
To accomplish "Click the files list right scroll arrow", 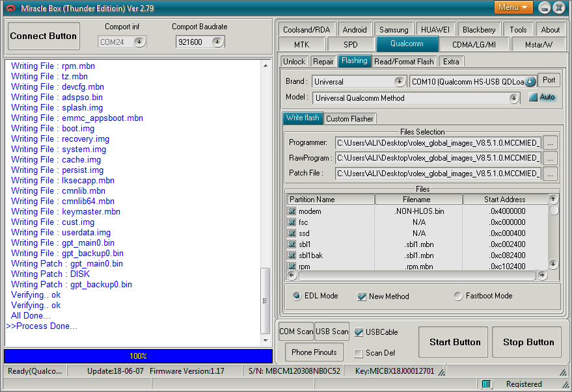I will [x=542, y=275].
